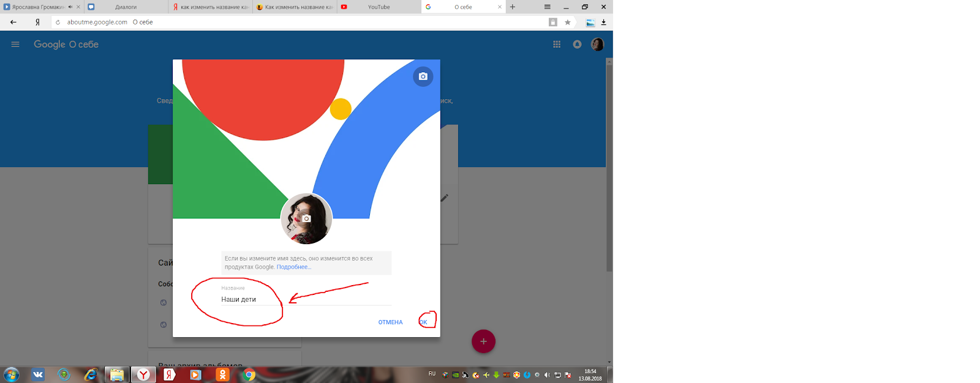Click the Название field with Наши дети
Screen dimensions: 980x383
pos(306,299)
